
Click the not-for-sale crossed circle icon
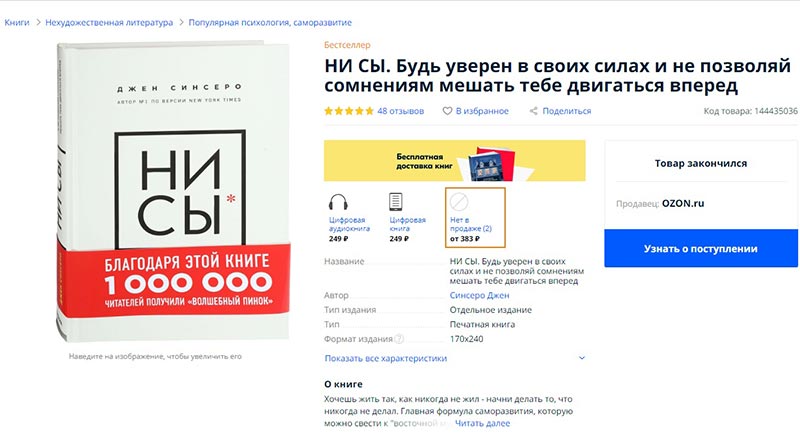[459, 202]
